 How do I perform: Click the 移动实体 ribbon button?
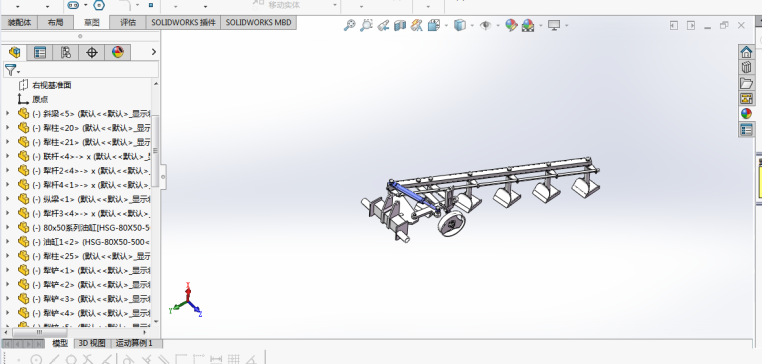(277, 5)
